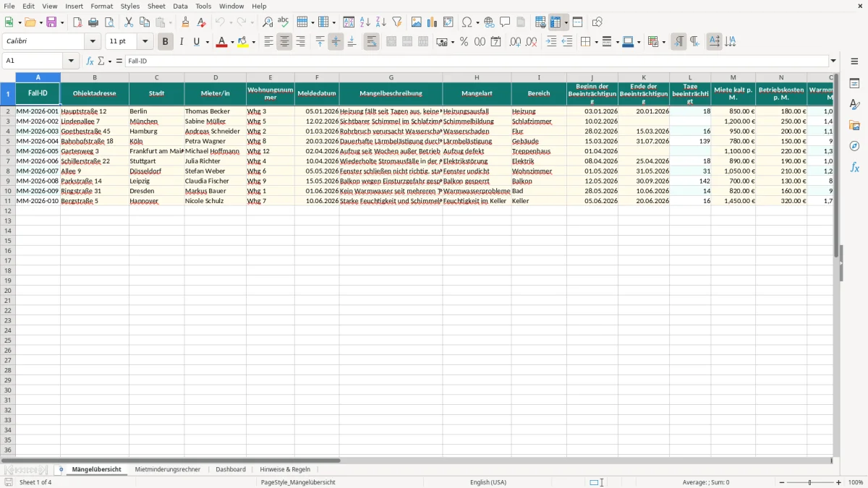Open the Function Wizard next to Name Box
Screen dimensions: 868x488
[90, 61]
